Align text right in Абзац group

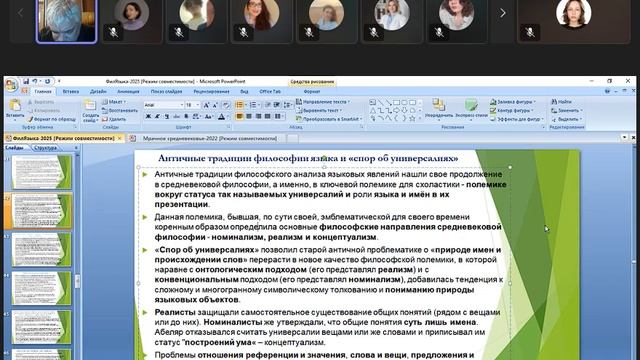(258, 116)
